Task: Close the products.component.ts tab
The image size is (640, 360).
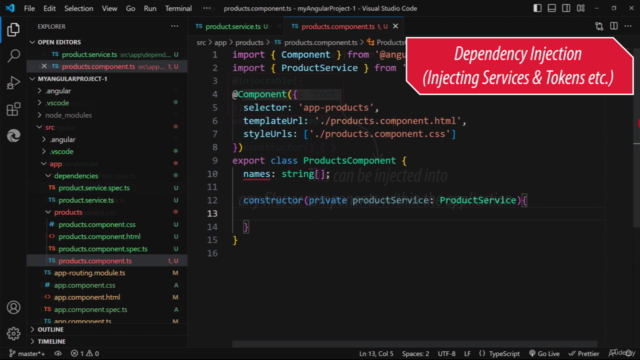Action: coord(395,26)
